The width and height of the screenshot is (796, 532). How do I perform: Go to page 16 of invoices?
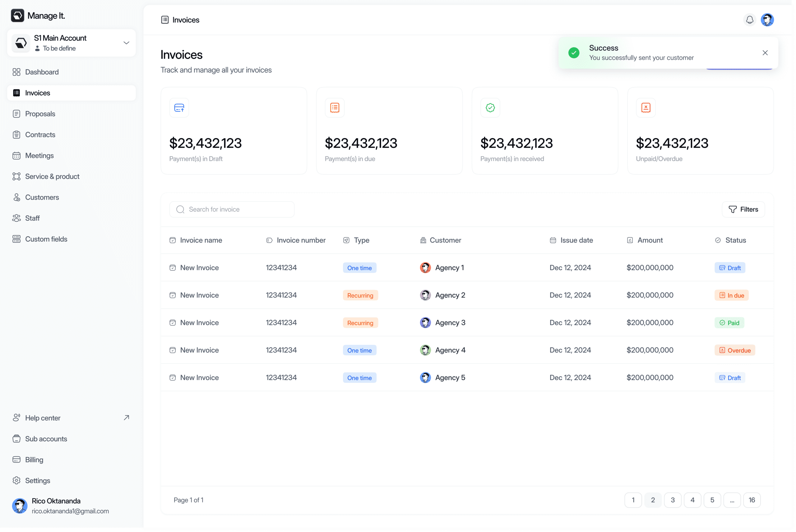pos(752,500)
